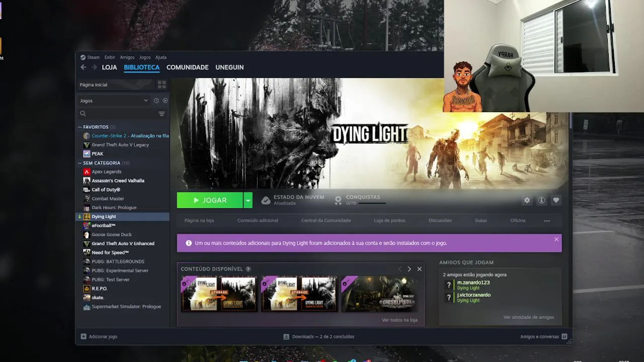Open advanced filter options icon
This screenshot has width=644, height=362.
(x=162, y=114)
